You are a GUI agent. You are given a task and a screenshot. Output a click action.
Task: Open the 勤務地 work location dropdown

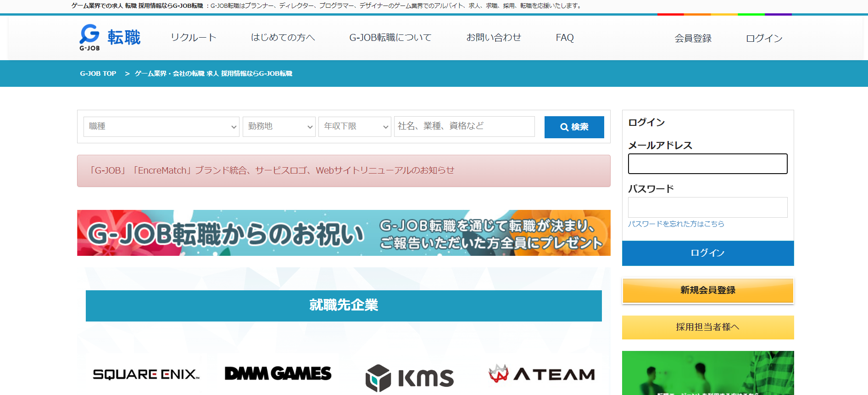[279, 127]
